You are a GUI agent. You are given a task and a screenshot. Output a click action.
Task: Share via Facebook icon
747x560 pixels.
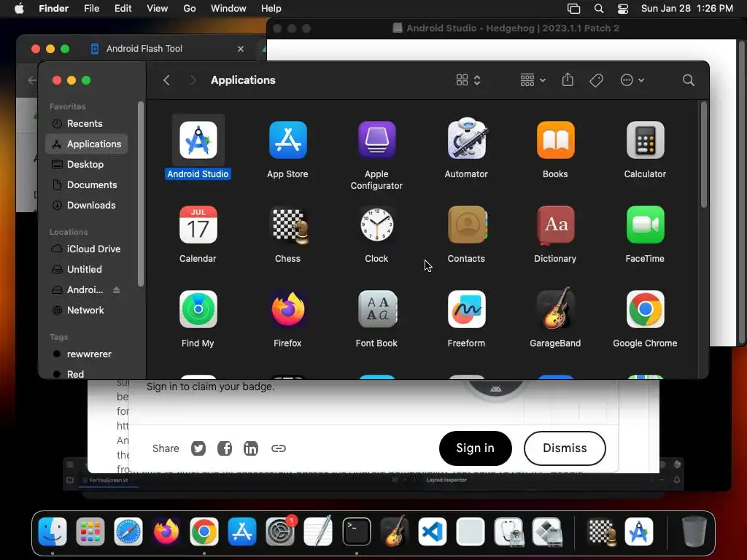225,448
